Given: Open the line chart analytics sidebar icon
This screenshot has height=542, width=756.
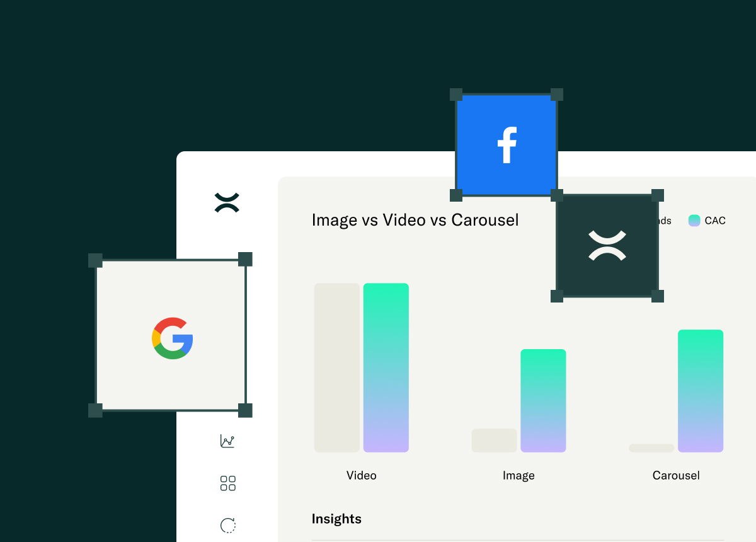Looking at the screenshot, I should pyautogui.click(x=227, y=441).
